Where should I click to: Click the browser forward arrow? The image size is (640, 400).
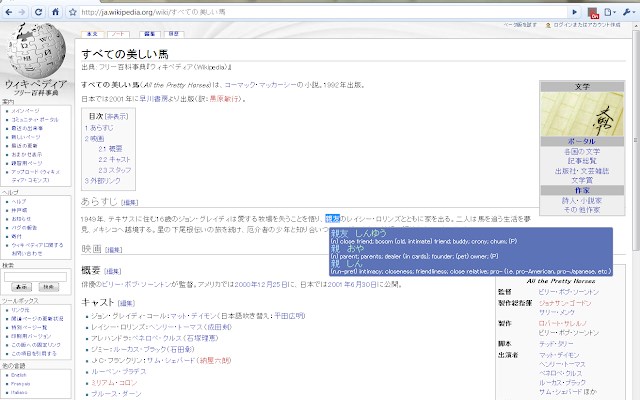click(x=22, y=12)
